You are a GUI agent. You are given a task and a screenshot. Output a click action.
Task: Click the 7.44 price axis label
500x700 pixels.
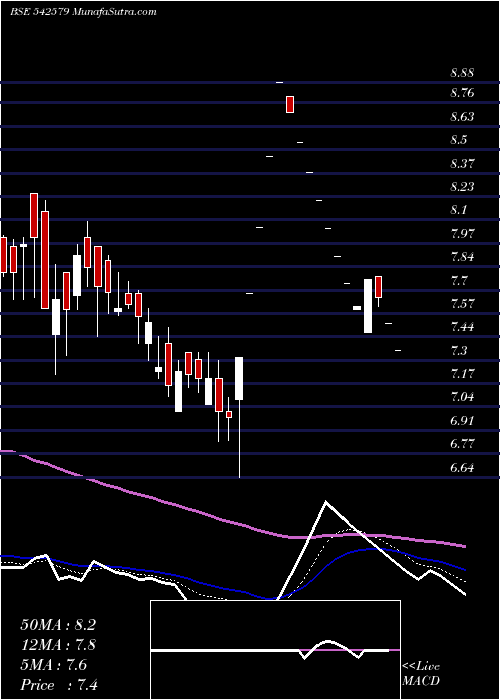pyautogui.click(x=462, y=327)
